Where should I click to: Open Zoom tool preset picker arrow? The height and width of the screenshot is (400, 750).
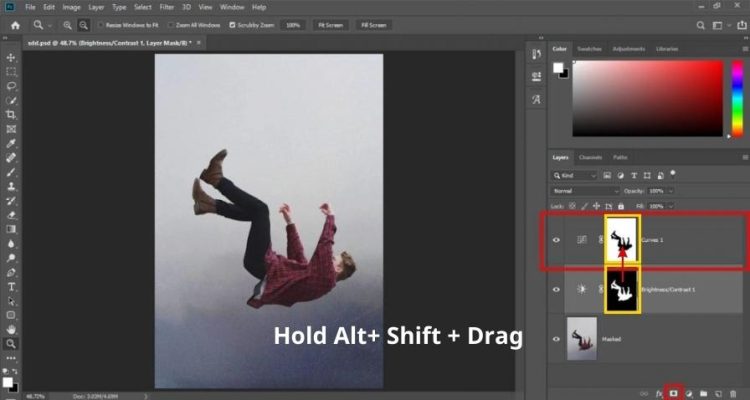pyautogui.click(x=50, y=25)
